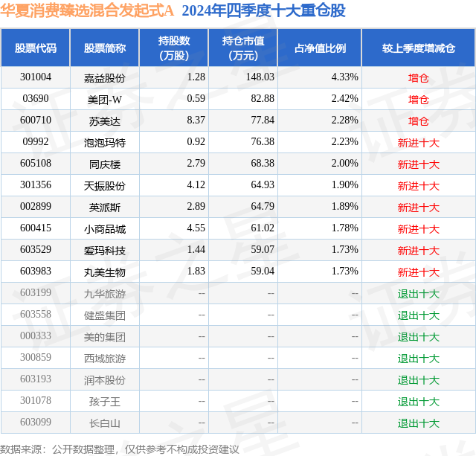The width and height of the screenshot is (476, 456).
Task: Select stock code 603529
Action: click(x=36, y=249)
